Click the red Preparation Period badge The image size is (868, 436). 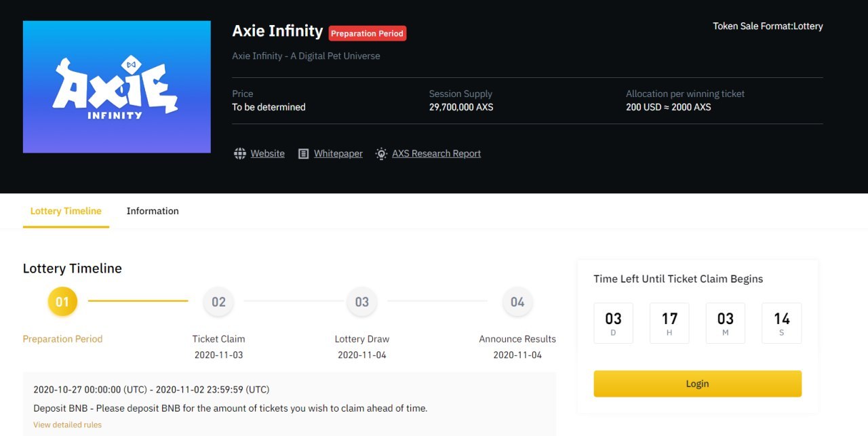(367, 33)
